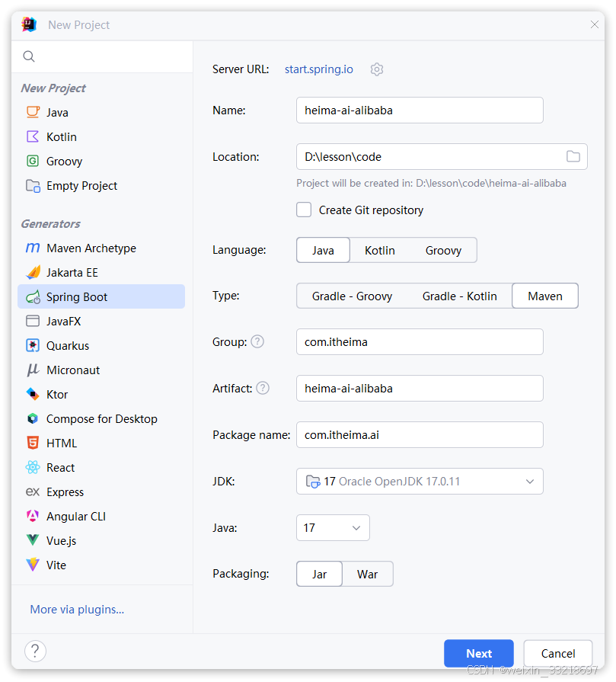Image resolution: width=616 pixels, height=682 pixels.
Task: Click the Spring Boot leaf icon
Action: (x=33, y=296)
